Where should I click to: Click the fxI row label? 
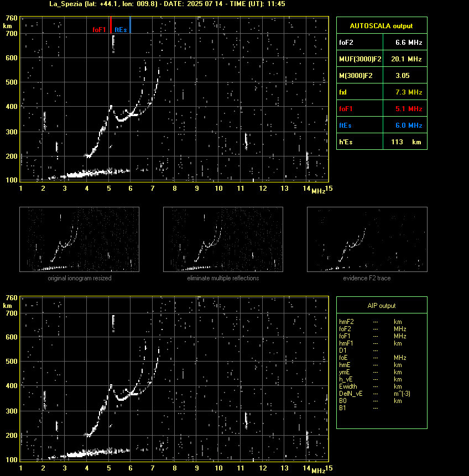pos(343,92)
